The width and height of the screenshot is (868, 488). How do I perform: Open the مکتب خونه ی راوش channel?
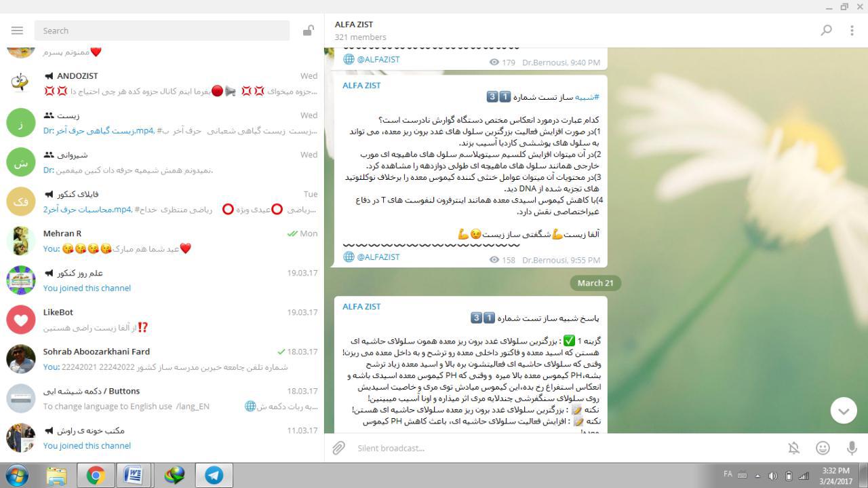[x=162, y=438]
